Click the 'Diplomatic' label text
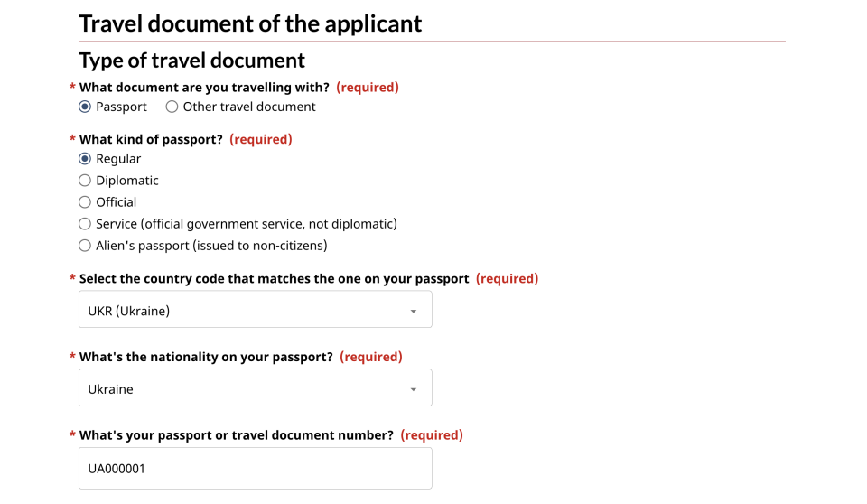 point(127,181)
